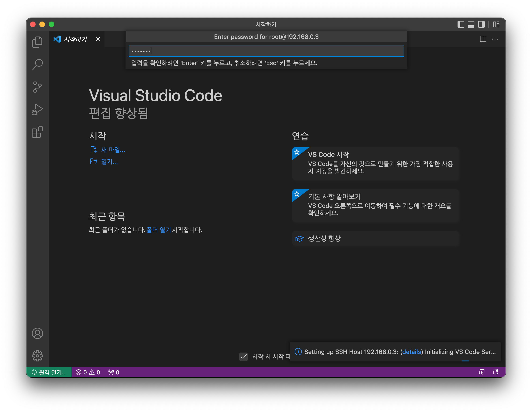Open Run and Debug view

[x=37, y=110]
